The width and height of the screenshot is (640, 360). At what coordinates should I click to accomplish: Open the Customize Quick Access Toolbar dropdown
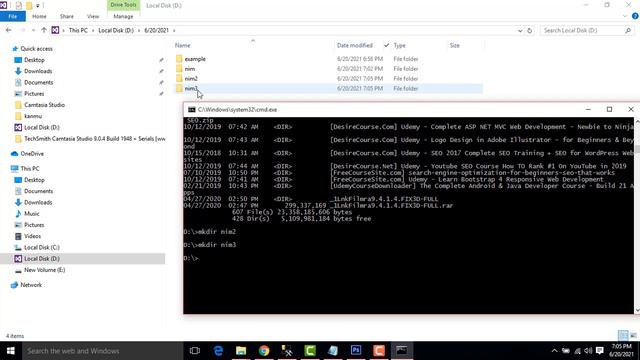point(38,6)
